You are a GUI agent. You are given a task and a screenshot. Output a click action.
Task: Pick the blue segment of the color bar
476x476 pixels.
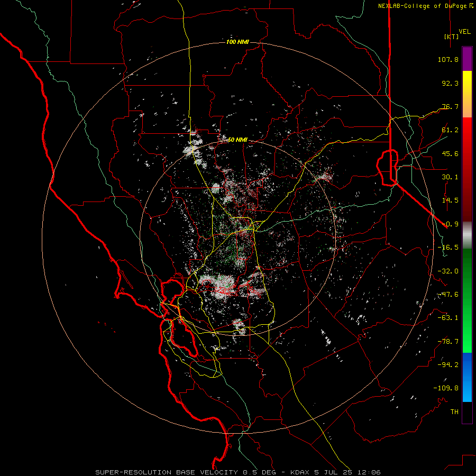coord(467,377)
